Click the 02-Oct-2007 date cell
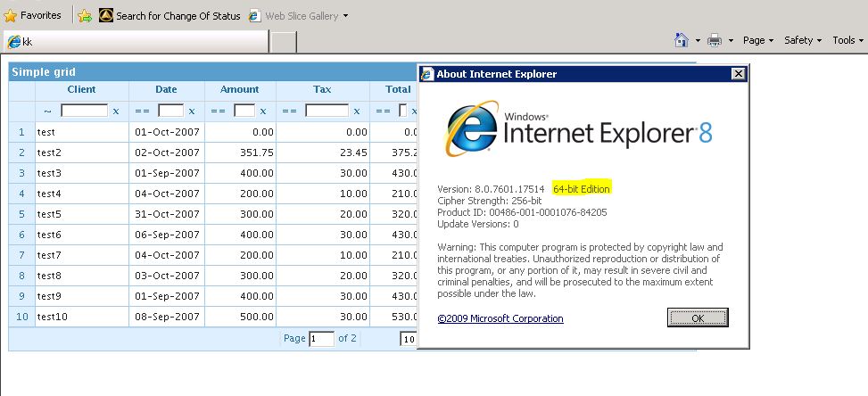Screen dimensions: 868x396 (167, 153)
